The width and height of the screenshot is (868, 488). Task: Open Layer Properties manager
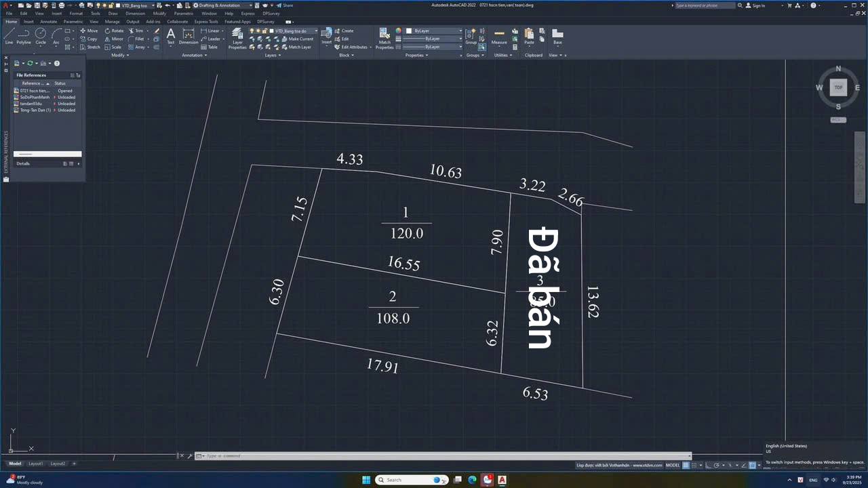pos(237,37)
